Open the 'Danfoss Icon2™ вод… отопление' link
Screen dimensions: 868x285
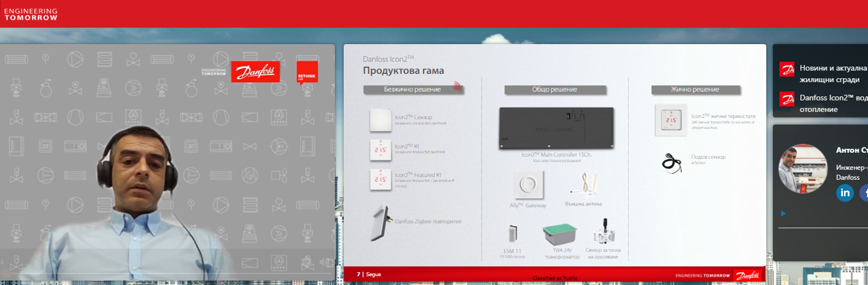click(833, 103)
